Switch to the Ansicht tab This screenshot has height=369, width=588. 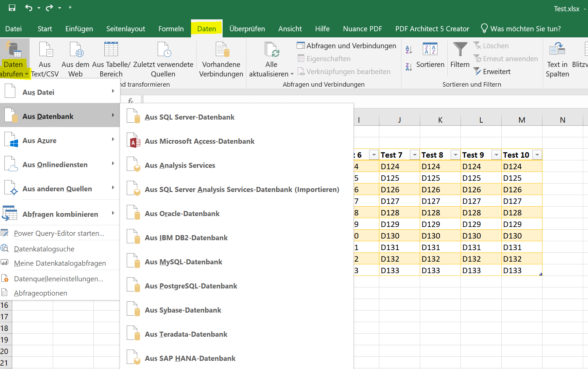point(290,29)
